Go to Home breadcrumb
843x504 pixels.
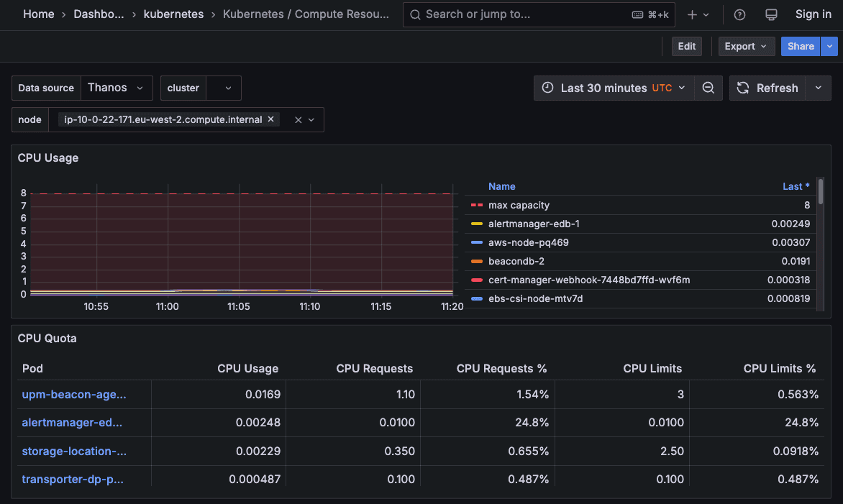[39, 14]
